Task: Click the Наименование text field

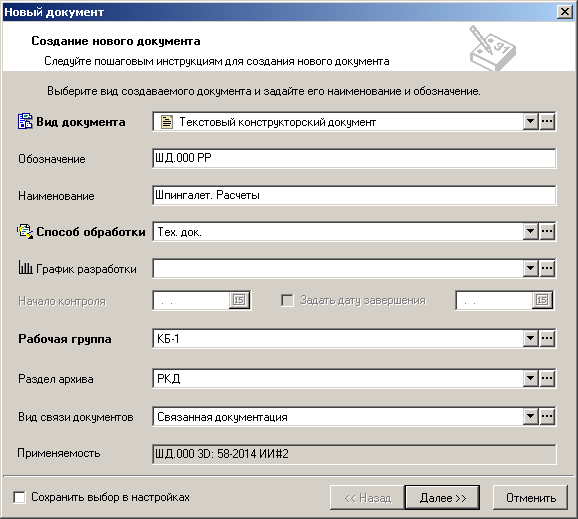Action: click(354, 195)
